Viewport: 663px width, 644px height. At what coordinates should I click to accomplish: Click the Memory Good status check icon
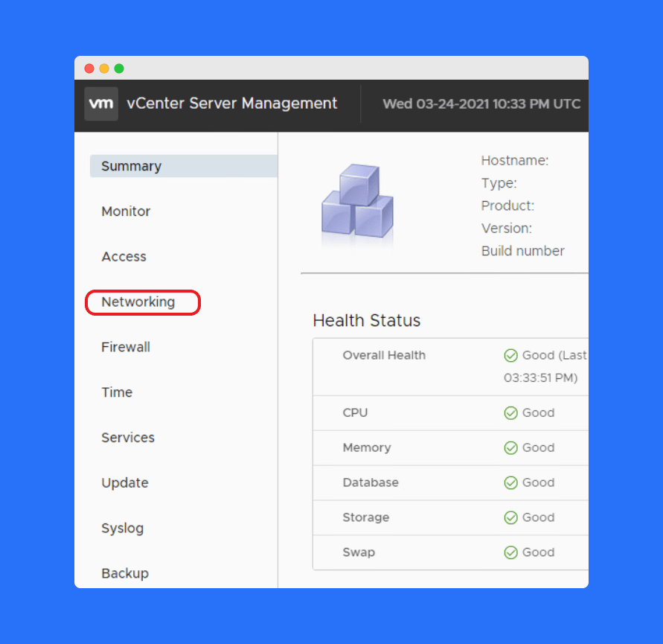click(x=510, y=447)
